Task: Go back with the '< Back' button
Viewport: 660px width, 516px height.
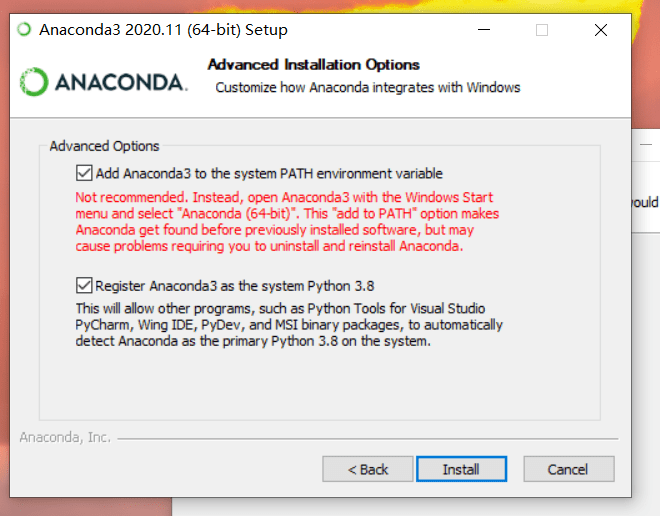Action: coord(368,469)
